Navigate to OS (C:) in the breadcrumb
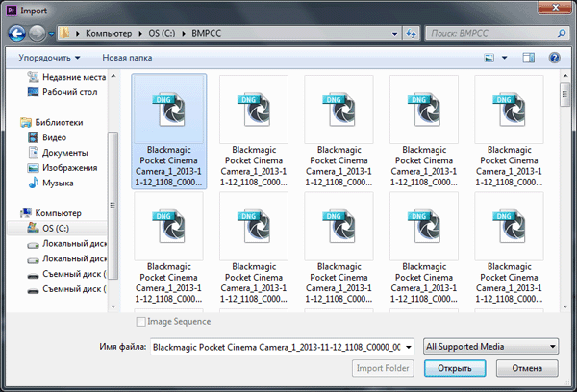The height and width of the screenshot is (392, 577). [162, 33]
